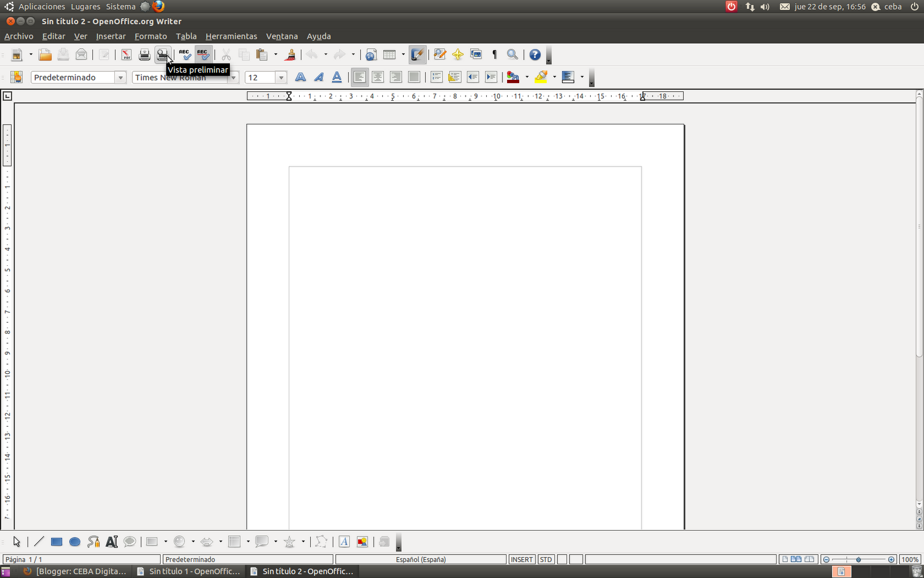924x578 pixels.
Task: Open the Predeterminado paragraph style dropdown
Action: (121, 77)
